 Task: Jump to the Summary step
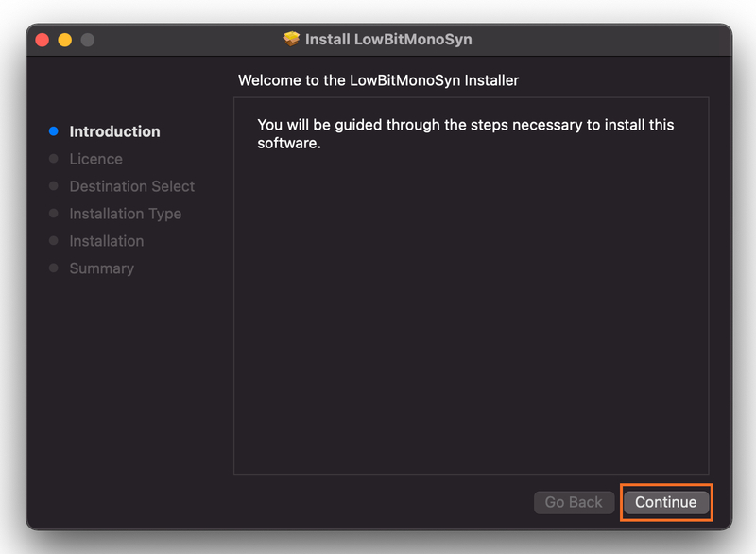click(x=101, y=268)
